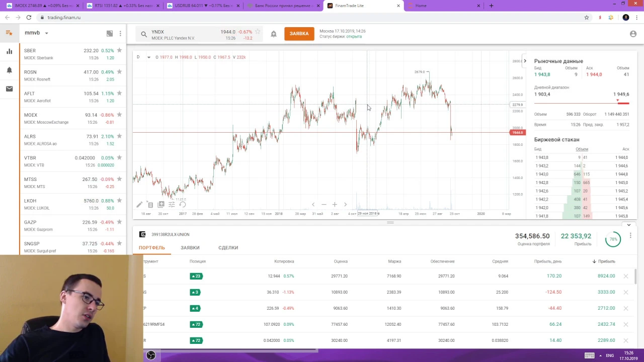Viewport: 644px width, 362px height.
Task: Zoom in chart with plus
Action: click(335, 205)
